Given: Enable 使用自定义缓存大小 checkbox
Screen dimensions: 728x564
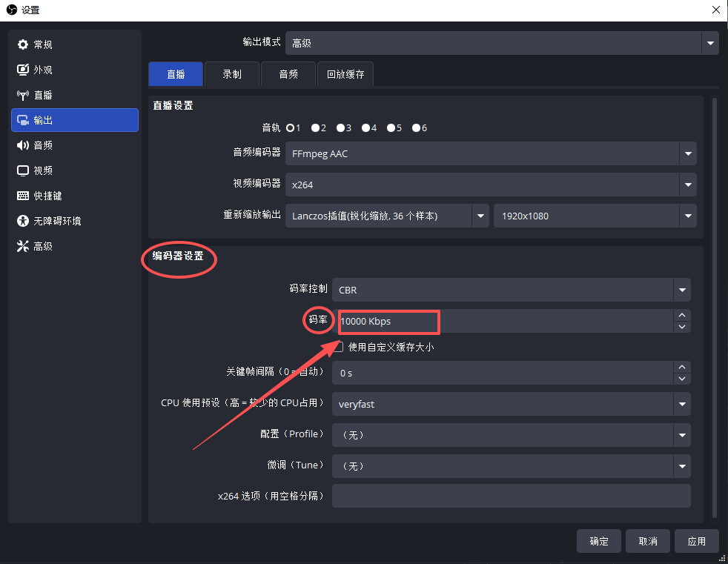Looking at the screenshot, I should [338, 347].
